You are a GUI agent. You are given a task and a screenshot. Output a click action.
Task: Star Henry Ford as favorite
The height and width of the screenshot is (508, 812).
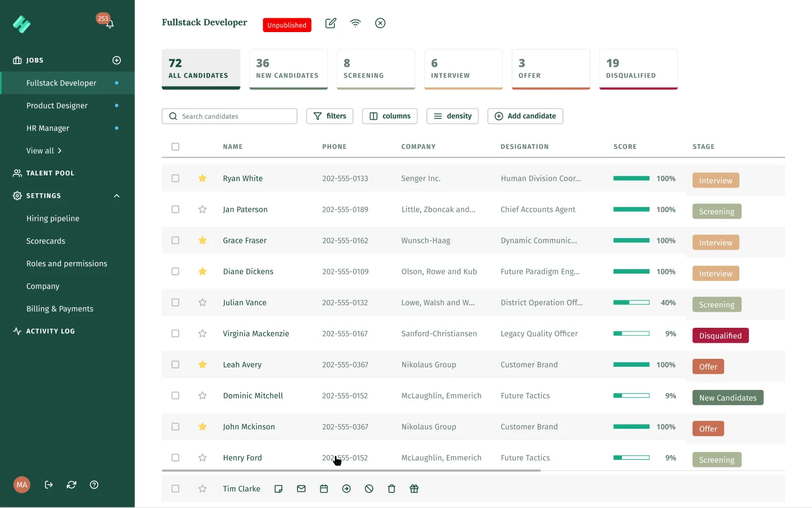(202, 457)
